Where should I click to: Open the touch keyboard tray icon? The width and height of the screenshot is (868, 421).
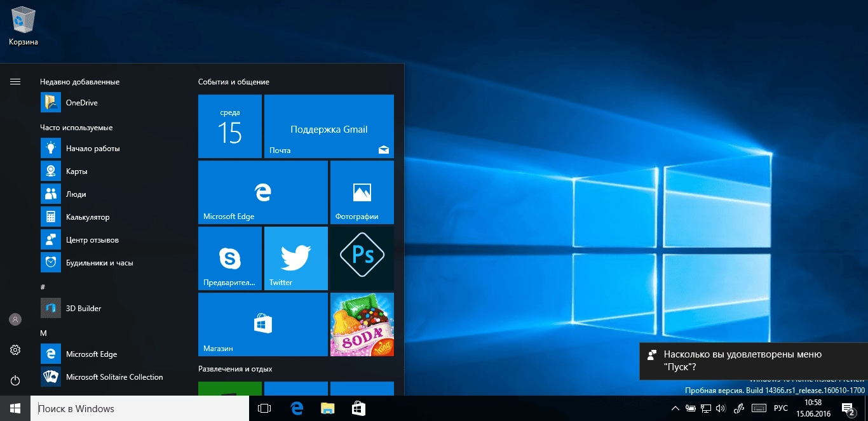point(759,408)
